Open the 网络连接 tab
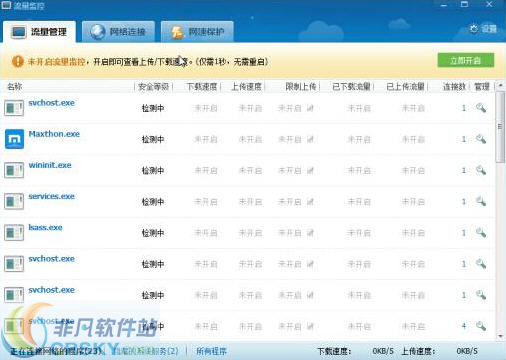 click(x=118, y=32)
